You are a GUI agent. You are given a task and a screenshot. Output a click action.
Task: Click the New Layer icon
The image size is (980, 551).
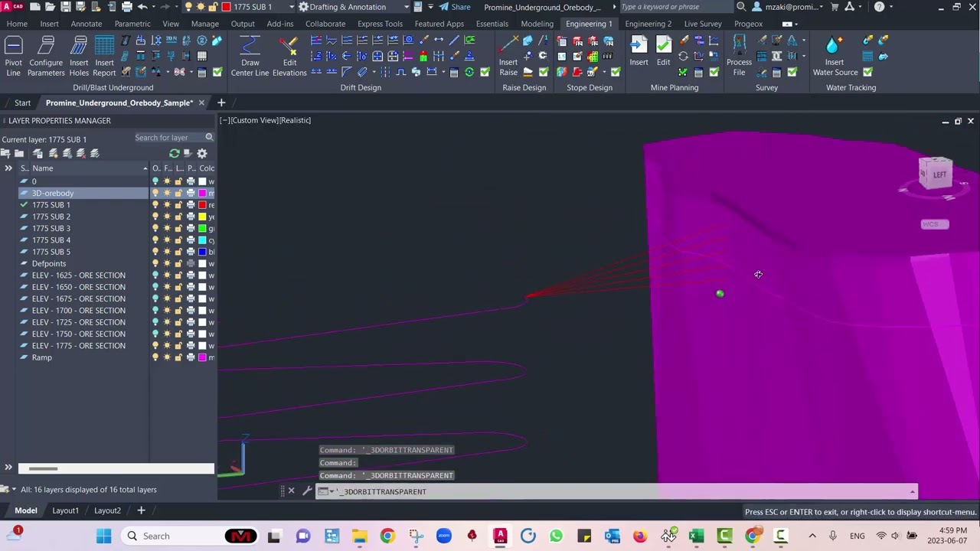(53, 153)
